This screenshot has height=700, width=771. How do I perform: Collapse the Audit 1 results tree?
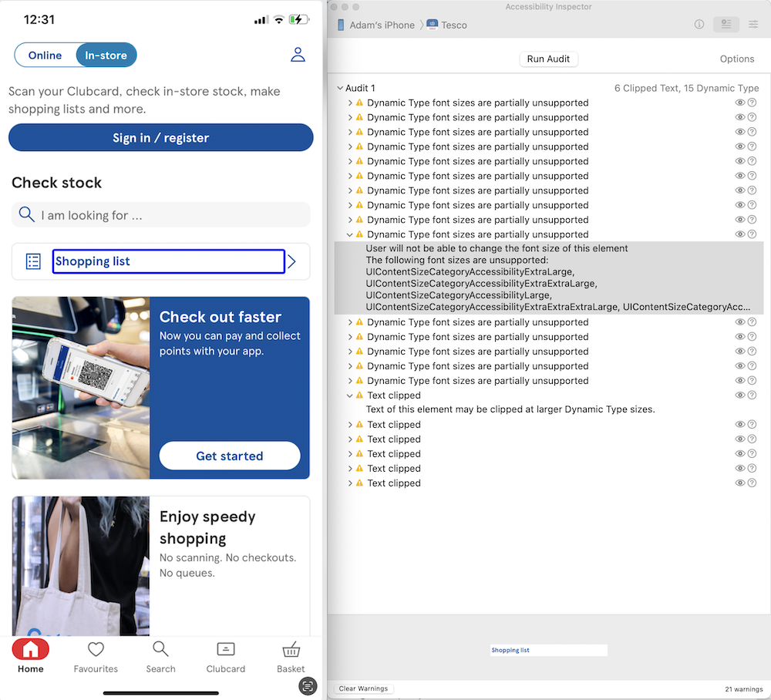pyautogui.click(x=339, y=88)
